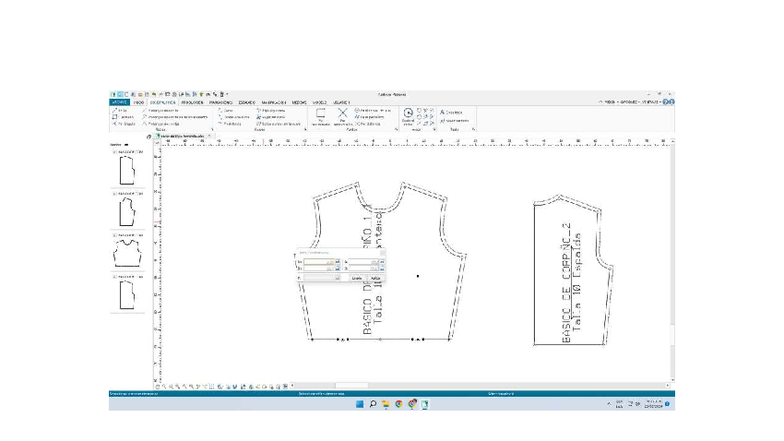The width and height of the screenshot is (784, 441).
Task: Toggle checkbox of first piece in pieces panel
Action: click(x=114, y=153)
